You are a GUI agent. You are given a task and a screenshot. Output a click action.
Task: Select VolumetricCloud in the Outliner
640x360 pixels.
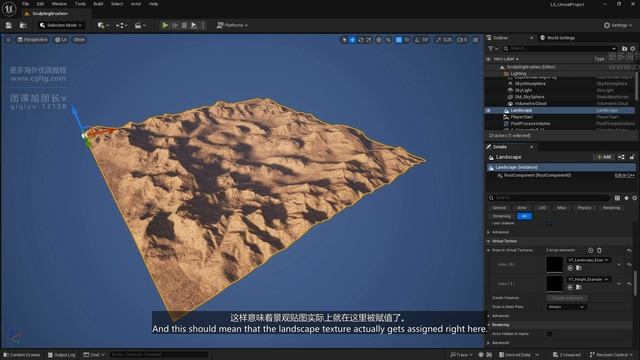click(531, 104)
